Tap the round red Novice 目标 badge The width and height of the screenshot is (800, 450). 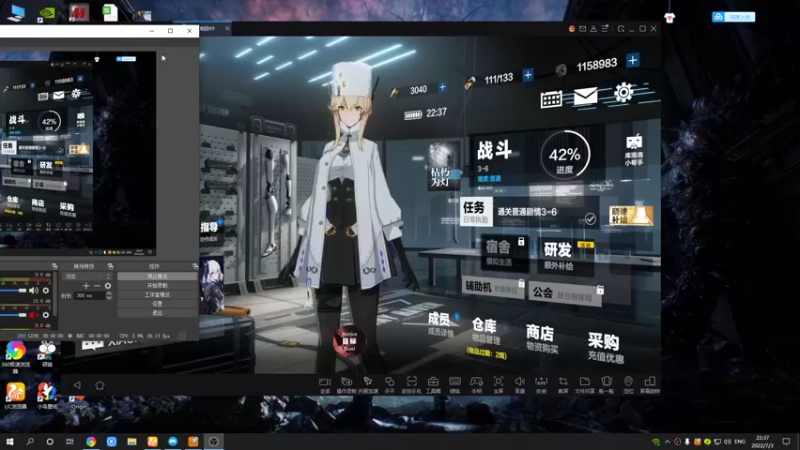349,341
